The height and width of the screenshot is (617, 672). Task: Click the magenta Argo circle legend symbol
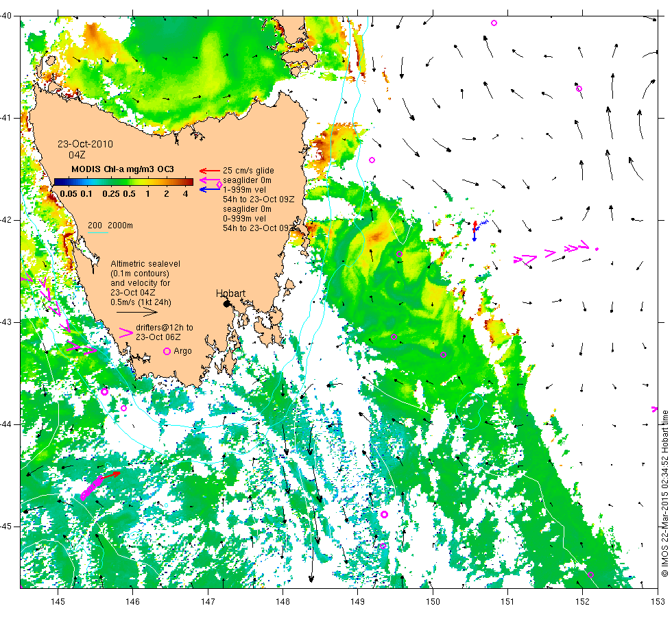coord(167,351)
